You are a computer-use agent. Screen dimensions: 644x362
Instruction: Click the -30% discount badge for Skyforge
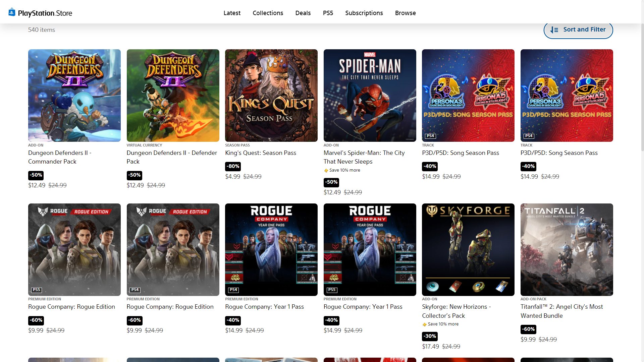tap(430, 336)
